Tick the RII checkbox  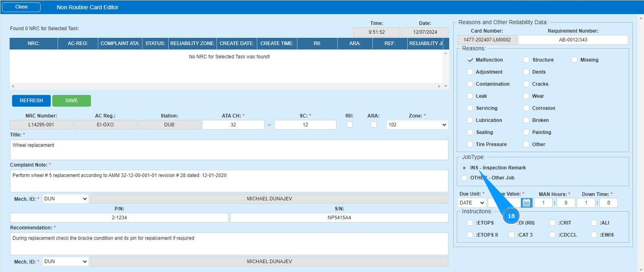click(349, 125)
